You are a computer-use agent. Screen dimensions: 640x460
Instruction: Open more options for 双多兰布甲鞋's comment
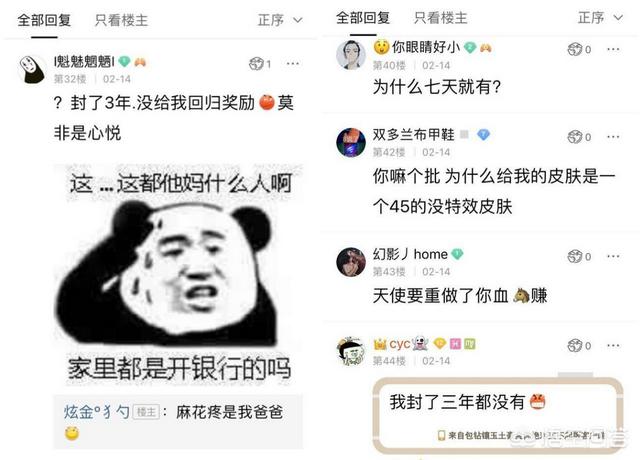point(613,137)
